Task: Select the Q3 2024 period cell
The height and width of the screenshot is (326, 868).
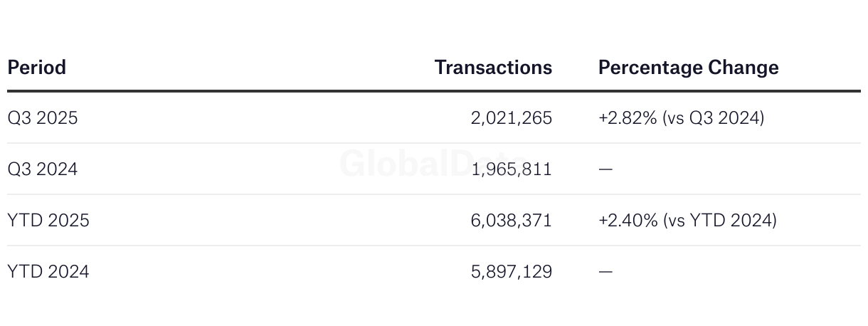Action: click(x=43, y=169)
